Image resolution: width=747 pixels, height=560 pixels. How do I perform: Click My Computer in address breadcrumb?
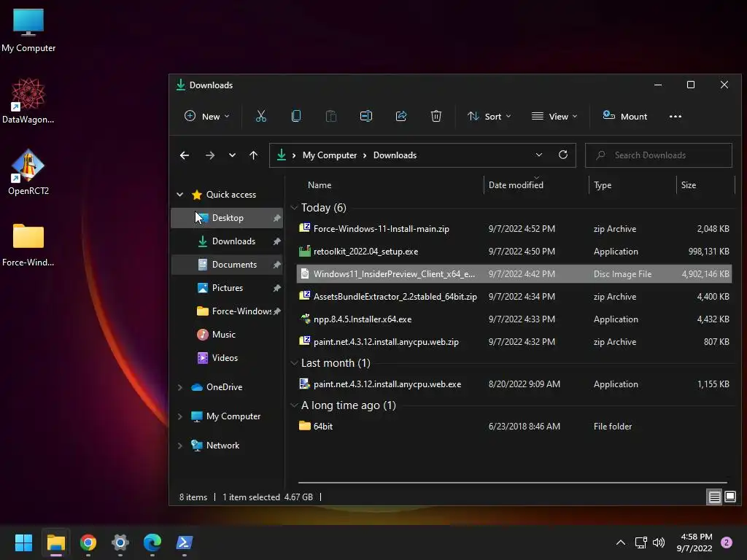330,155
